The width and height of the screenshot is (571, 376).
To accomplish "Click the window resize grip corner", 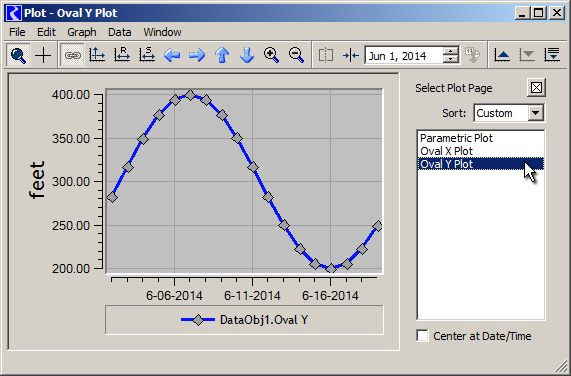I will click(x=562, y=367).
